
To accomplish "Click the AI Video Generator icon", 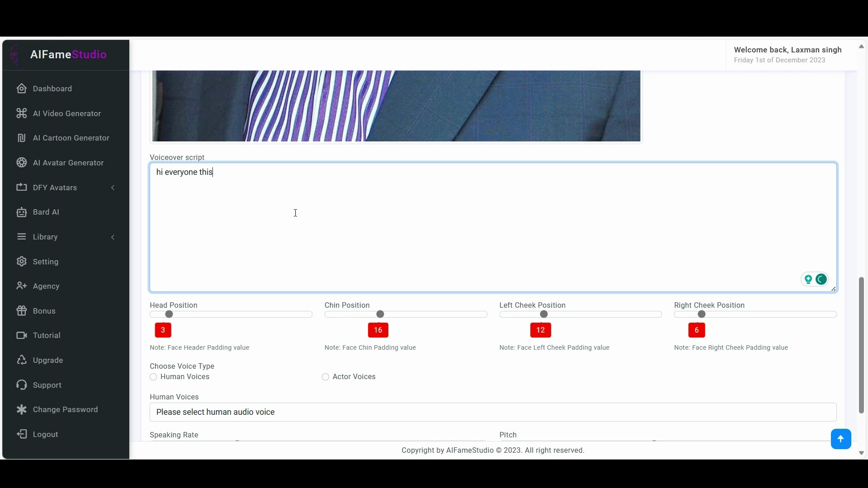I will [x=21, y=113].
